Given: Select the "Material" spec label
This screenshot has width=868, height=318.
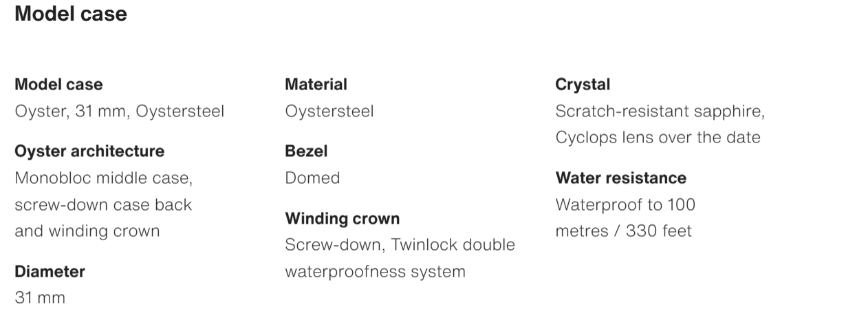Looking at the screenshot, I should [316, 85].
